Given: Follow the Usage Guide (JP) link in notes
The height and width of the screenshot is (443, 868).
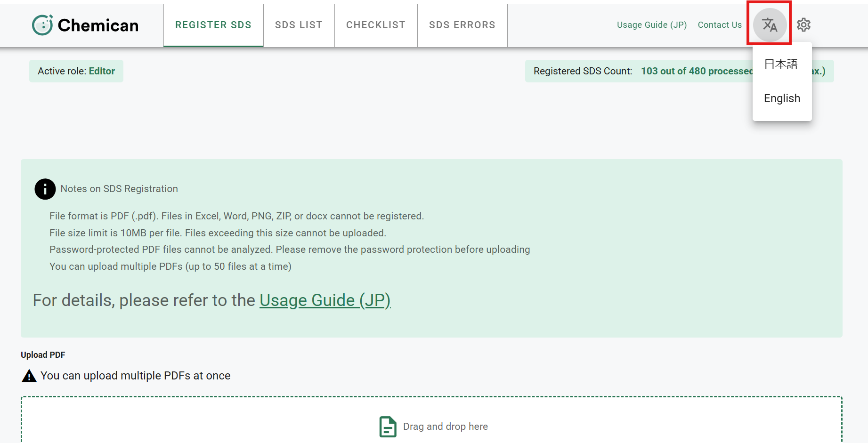Looking at the screenshot, I should pyautogui.click(x=325, y=300).
